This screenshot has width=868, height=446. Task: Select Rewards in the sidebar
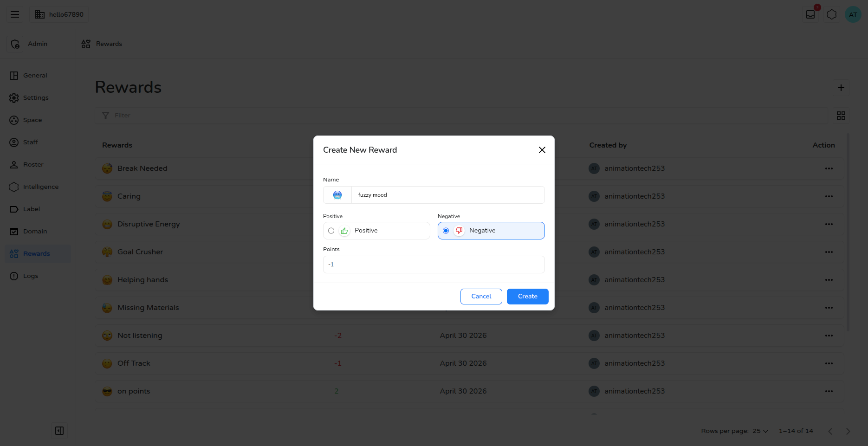click(38, 254)
